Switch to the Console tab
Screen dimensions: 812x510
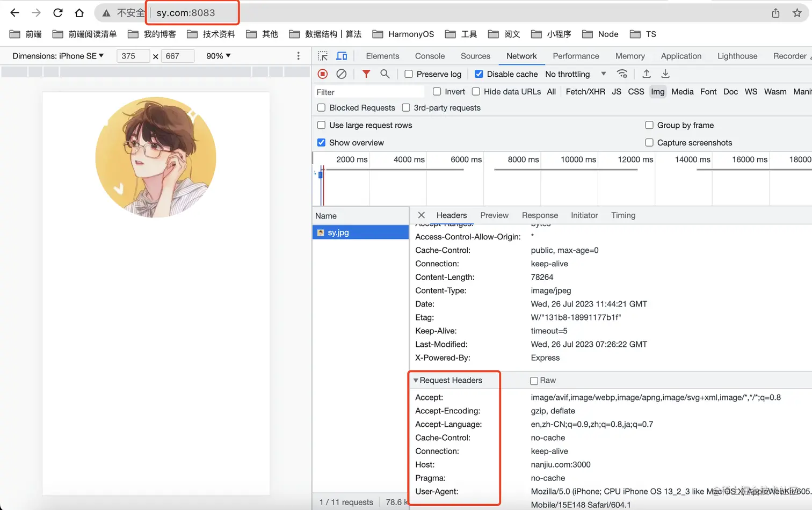(x=430, y=56)
